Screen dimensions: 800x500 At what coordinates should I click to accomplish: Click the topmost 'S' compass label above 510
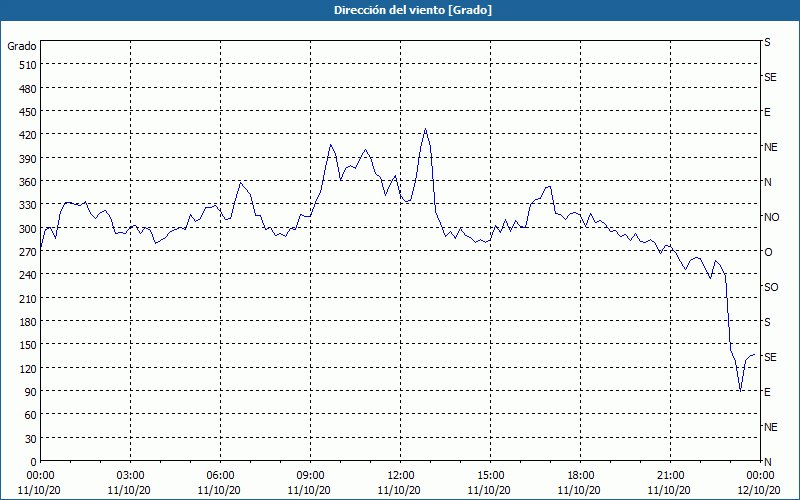[x=767, y=42]
